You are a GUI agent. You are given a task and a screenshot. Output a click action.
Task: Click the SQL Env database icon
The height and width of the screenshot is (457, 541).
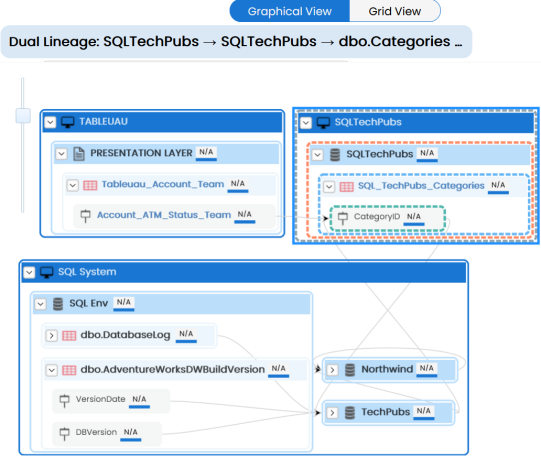pos(58,304)
